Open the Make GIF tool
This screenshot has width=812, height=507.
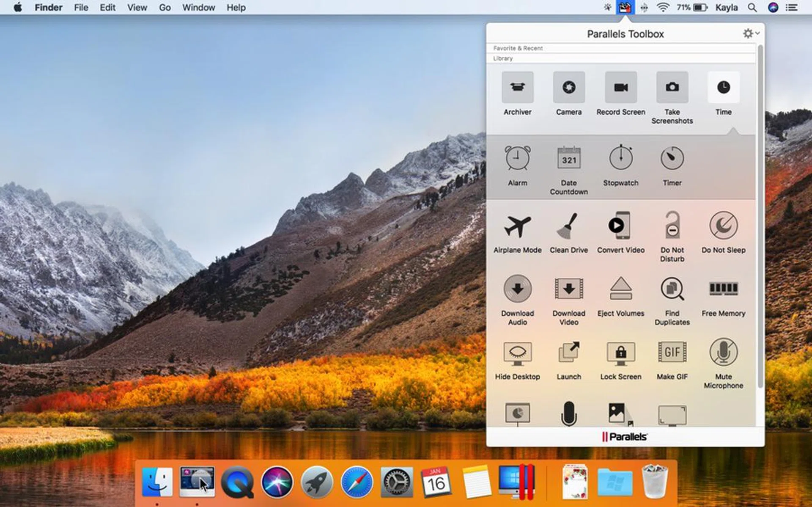point(672,353)
